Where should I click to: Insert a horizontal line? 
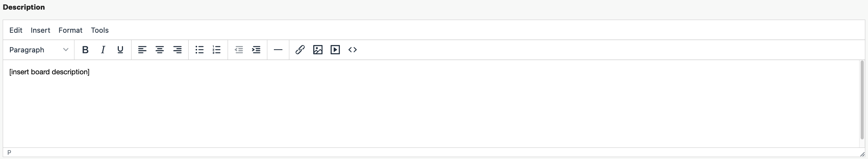[278, 50]
